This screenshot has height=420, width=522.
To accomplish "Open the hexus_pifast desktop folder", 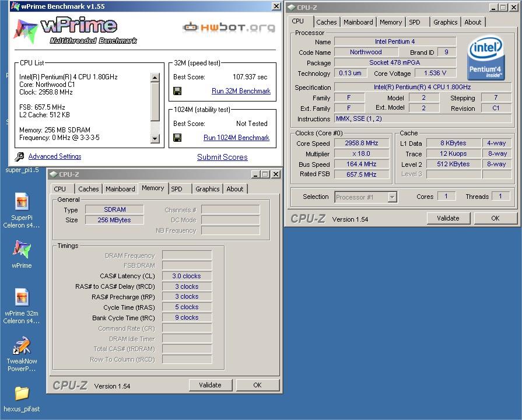I will click(22, 399).
